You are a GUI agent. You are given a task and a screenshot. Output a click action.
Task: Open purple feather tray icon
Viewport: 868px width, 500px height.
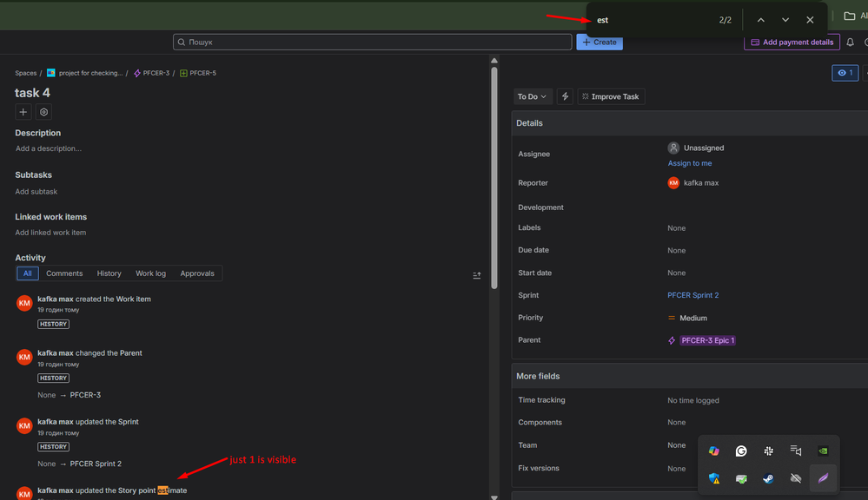point(823,478)
